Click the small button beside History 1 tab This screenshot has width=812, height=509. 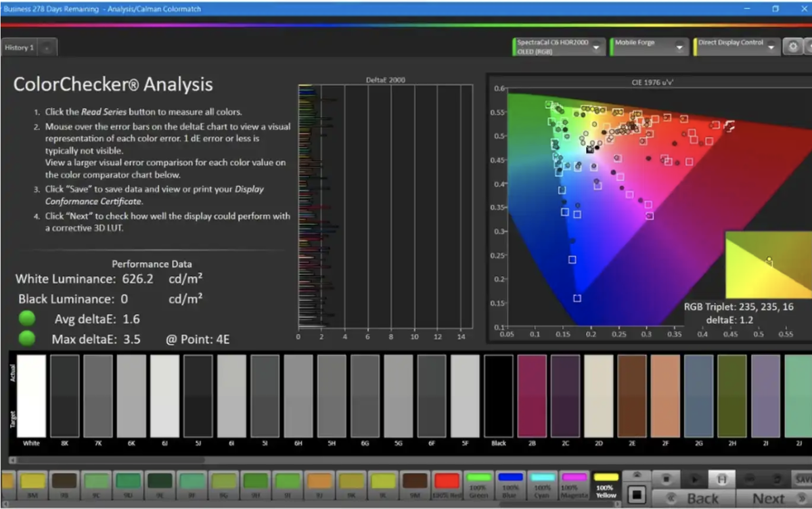(x=47, y=48)
